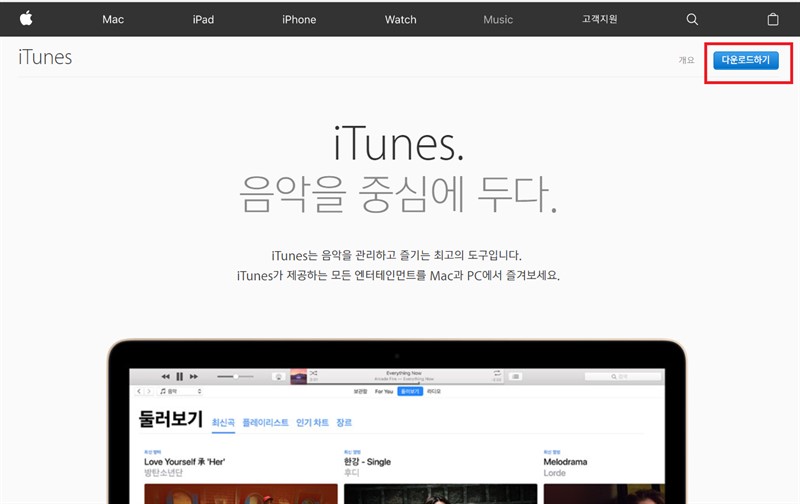Viewport: 800px width, 504px height.
Task: Select the 둘러보기 browse tab
Action: click(410, 391)
